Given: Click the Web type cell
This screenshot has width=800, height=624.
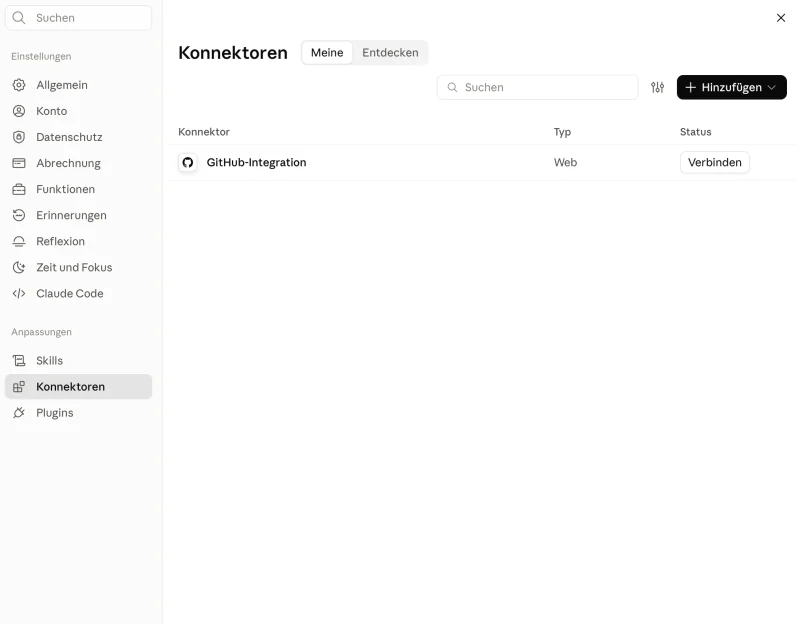Looking at the screenshot, I should [565, 162].
